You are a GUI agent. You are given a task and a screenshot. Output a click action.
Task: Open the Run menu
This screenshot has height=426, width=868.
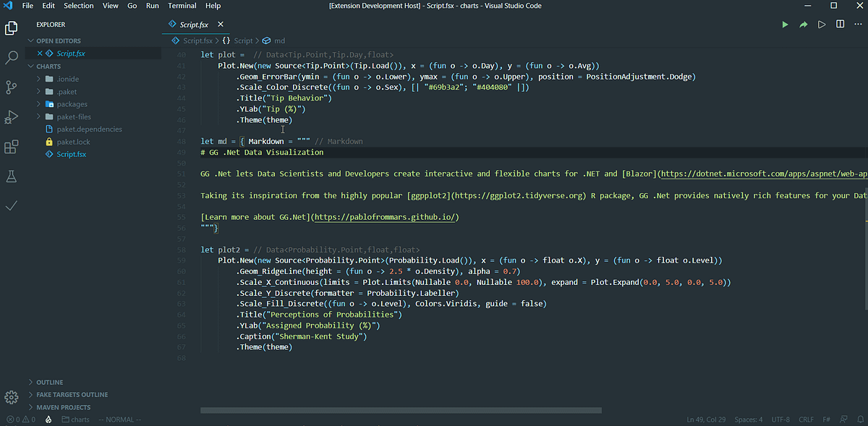(x=152, y=5)
